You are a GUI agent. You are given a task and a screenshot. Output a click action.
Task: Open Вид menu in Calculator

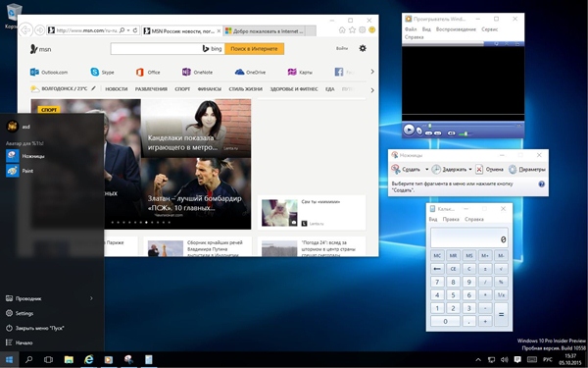[x=433, y=219]
